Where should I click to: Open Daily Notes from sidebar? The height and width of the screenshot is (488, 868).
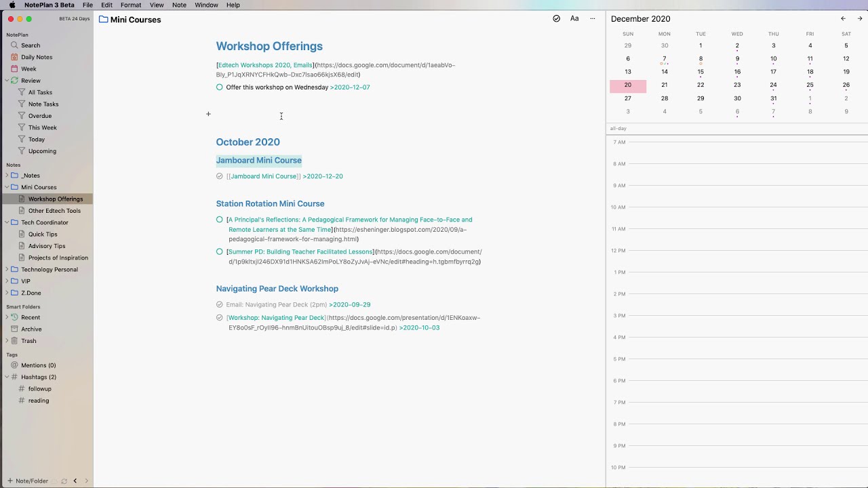[36, 57]
